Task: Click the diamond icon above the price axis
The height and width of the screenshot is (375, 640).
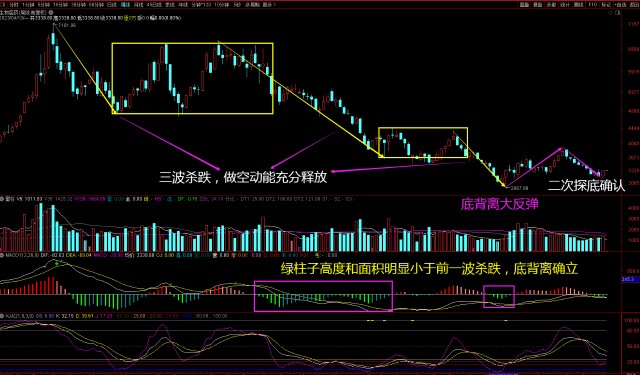Action: point(611,13)
